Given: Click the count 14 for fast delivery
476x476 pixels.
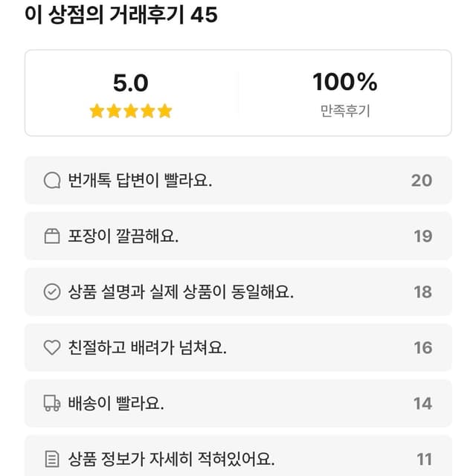Looking at the screenshot, I should (x=422, y=403).
